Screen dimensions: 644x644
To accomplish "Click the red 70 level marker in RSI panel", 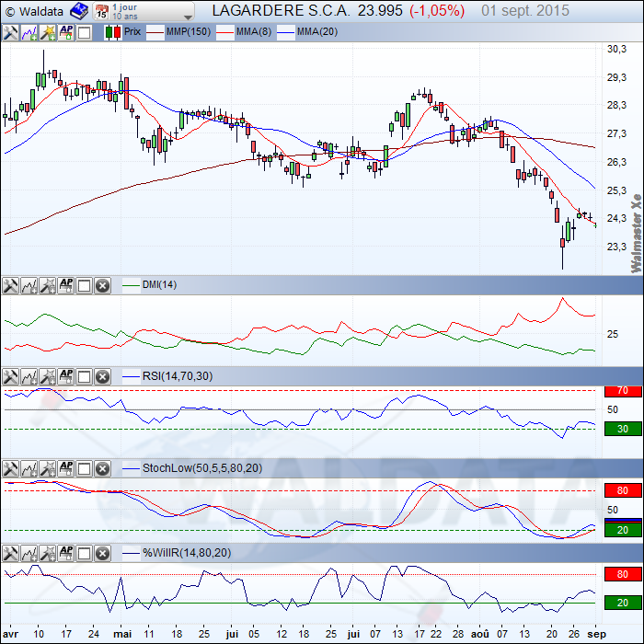I will tap(623, 391).
